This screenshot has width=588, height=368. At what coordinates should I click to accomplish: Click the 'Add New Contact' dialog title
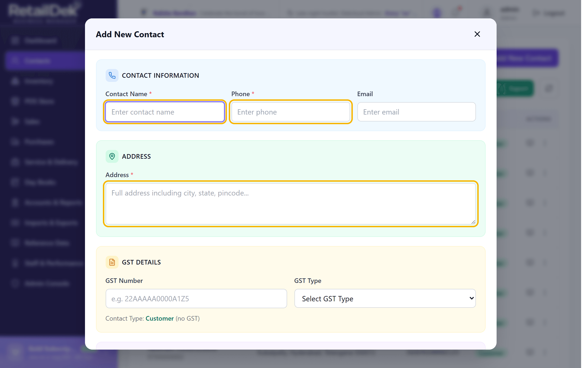[x=130, y=34]
